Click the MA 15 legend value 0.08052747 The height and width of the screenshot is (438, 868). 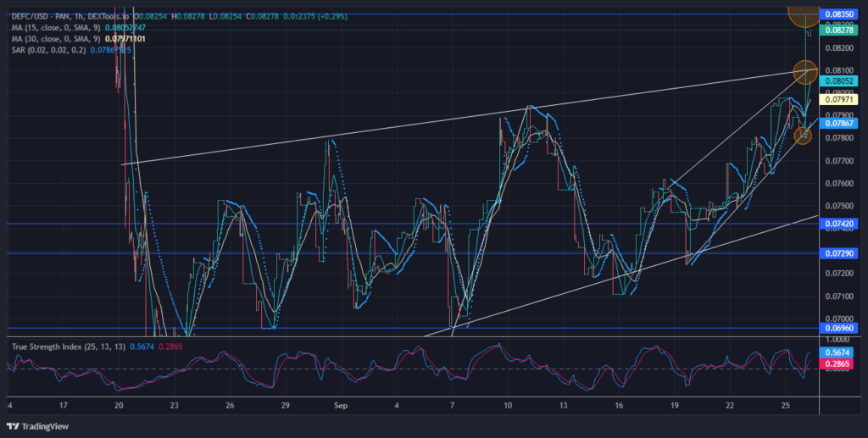[125, 28]
